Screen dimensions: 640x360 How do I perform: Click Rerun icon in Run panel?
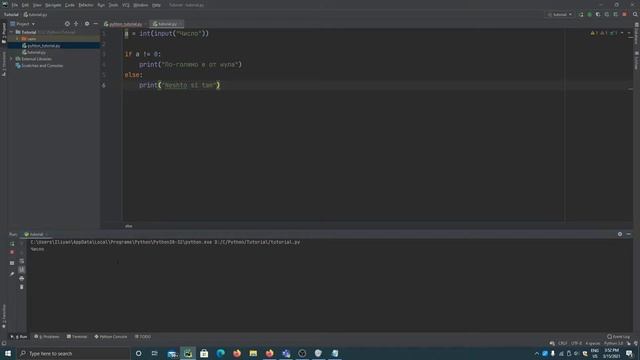pos(12,244)
